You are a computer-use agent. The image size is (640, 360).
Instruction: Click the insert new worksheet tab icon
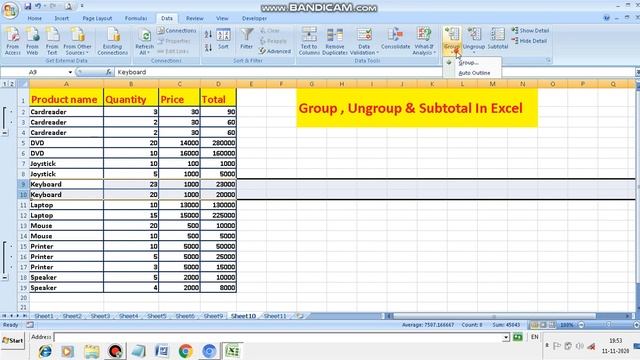click(300, 316)
